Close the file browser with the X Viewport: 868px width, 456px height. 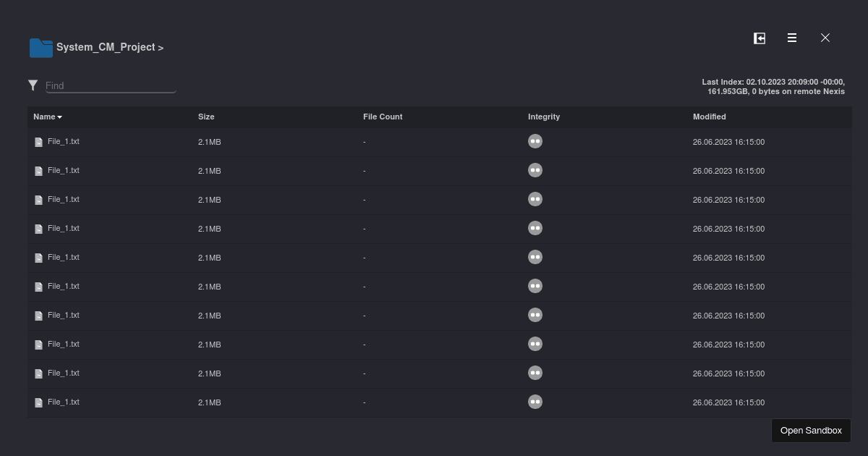click(x=825, y=38)
